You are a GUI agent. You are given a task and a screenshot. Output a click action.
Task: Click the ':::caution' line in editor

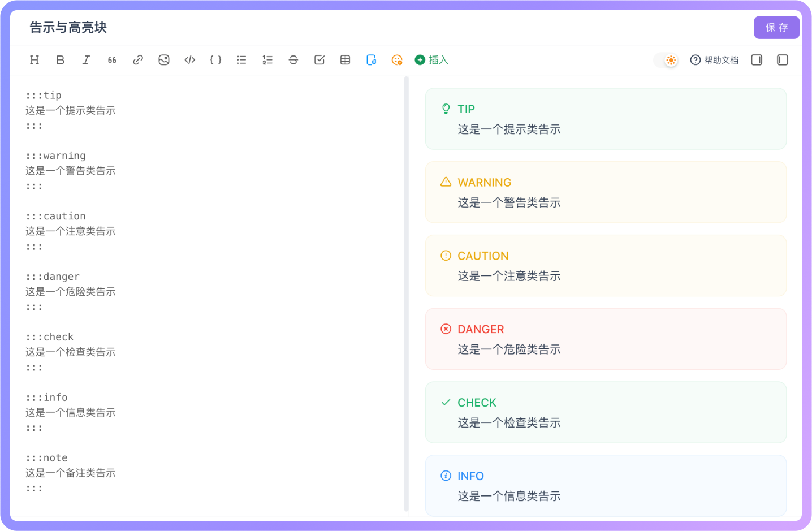(55, 216)
